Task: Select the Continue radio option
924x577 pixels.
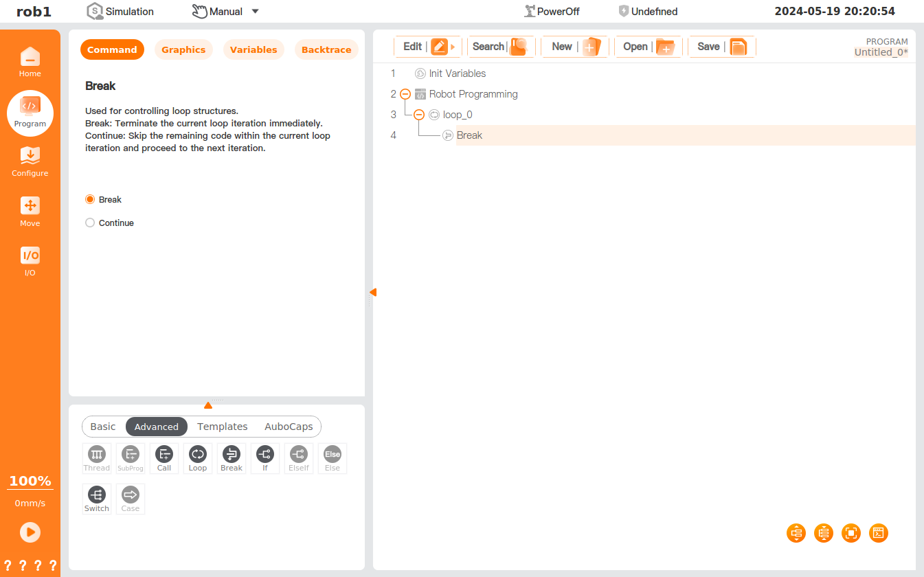Action: [90, 223]
